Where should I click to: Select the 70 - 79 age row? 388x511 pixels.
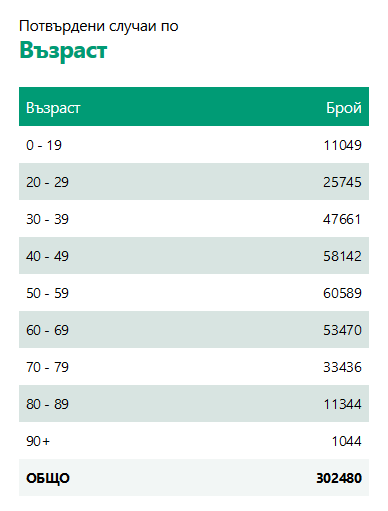tap(194, 367)
